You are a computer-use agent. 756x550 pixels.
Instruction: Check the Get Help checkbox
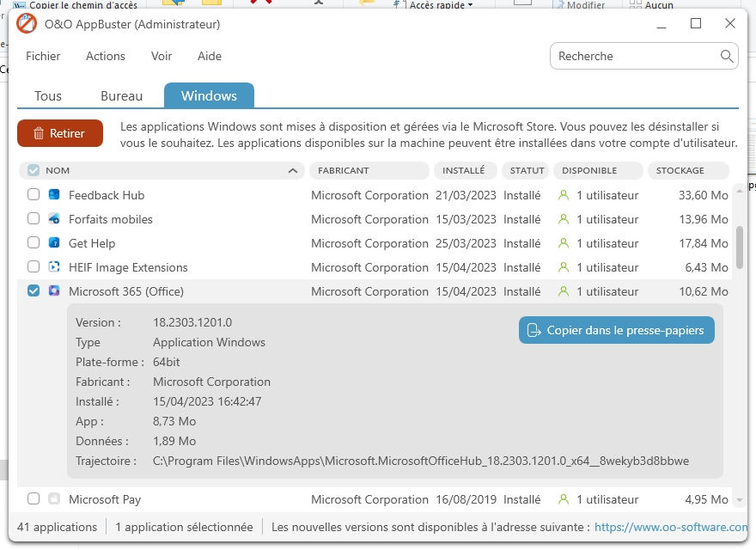pyautogui.click(x=34, y=242)
